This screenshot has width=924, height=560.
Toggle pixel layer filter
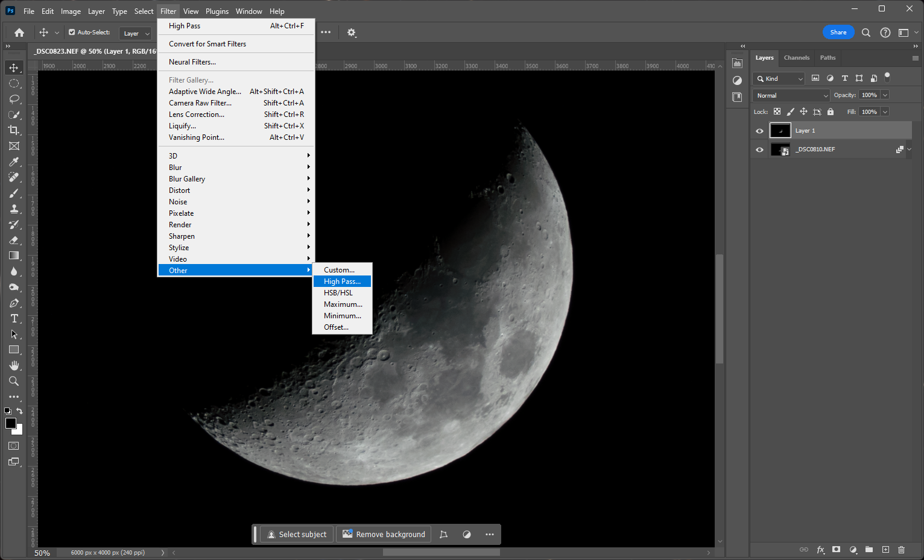tap(815, 78)
